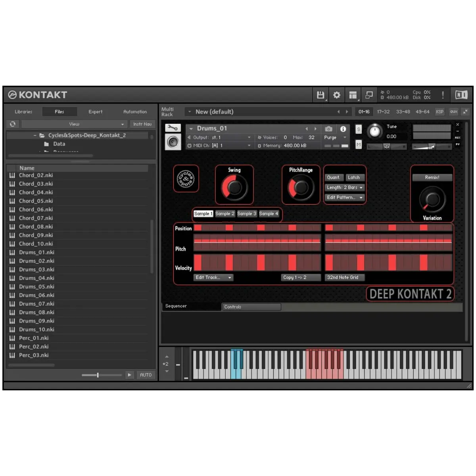This screenshot has height=476, width=476.
Task: Switch to the Automation tab
Action: coord(135,112)
